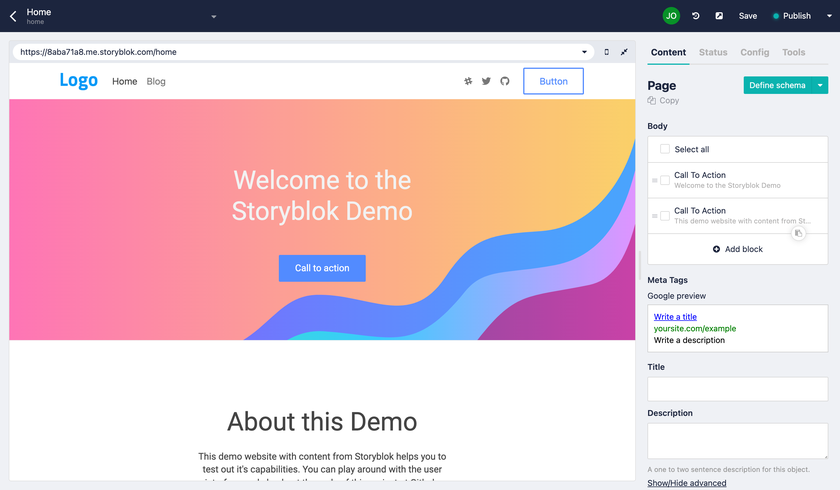The image size is (840, 490).
Task: Go back using the left arrow
Action: [13, 16]
